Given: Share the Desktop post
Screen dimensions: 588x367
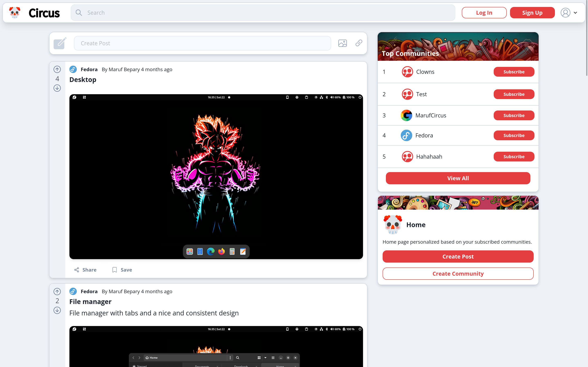Looking at the screenshot, I should coord(85,270).
